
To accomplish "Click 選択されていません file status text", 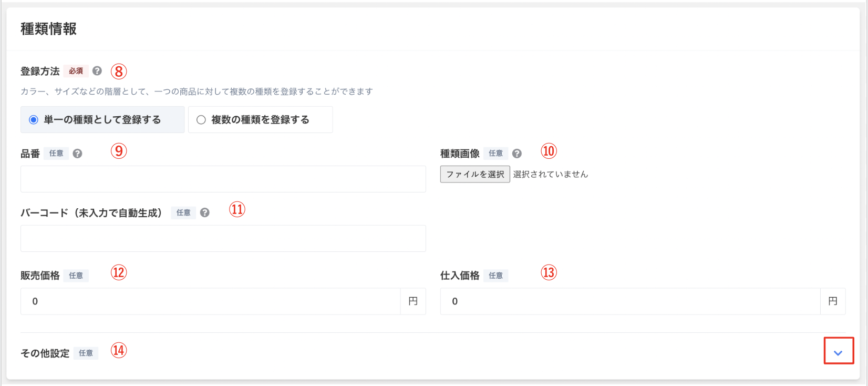I will tap(550, 174).
